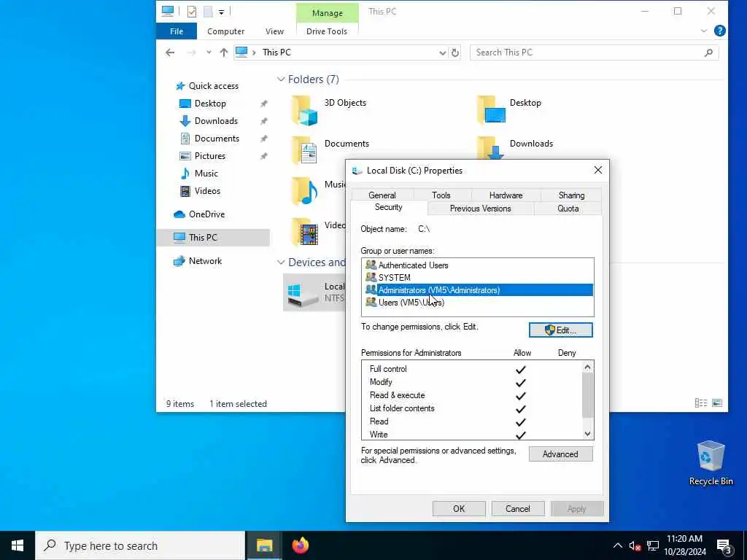Switch to large icons view in status bar
The image size is (747, 560).
pyautogui.click(x=717, y=403)
